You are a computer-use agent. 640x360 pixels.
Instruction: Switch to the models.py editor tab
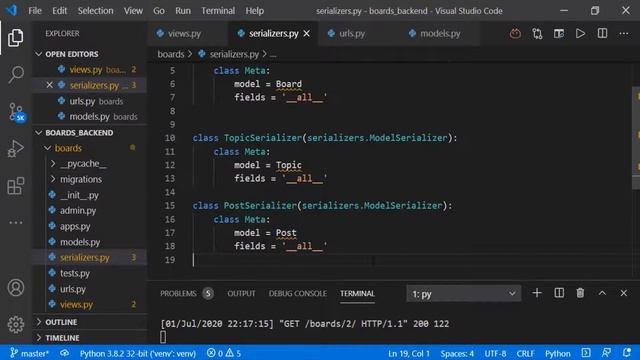coord(440,34)
